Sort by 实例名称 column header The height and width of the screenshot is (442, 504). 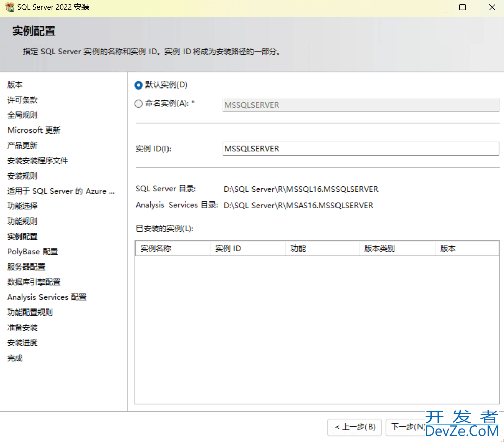point(173,249)
